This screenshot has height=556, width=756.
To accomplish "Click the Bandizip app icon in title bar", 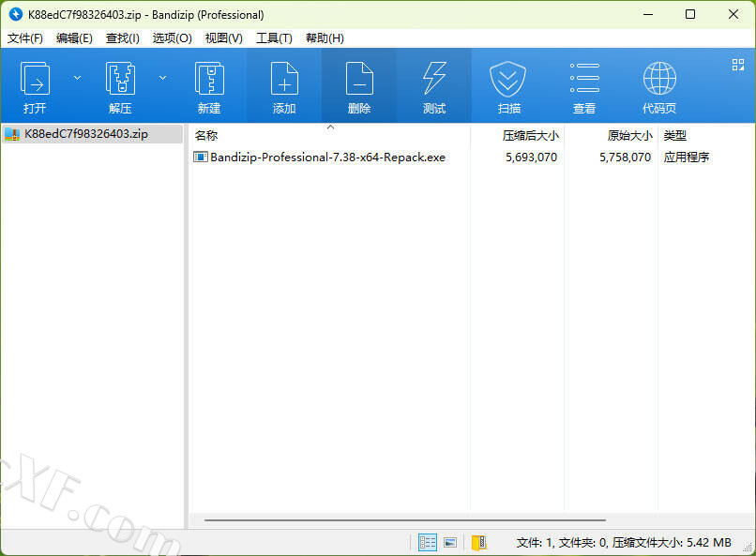I will [15, 14].
